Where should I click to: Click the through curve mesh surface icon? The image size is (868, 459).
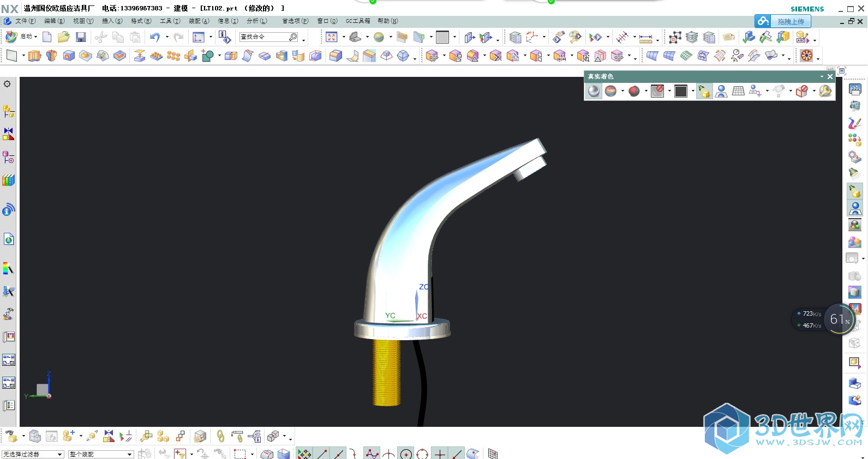click(x=669, y=56)
